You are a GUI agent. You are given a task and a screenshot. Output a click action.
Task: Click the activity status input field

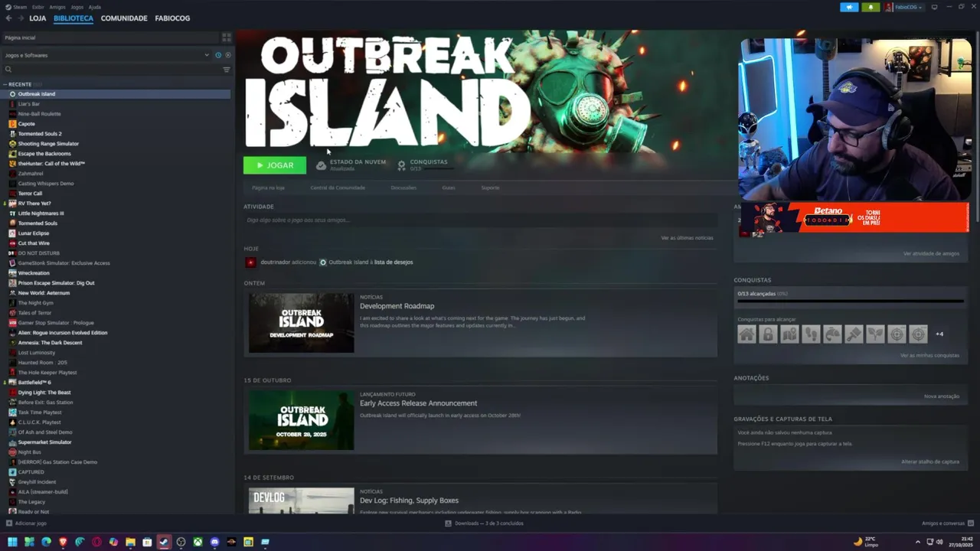tap(480, 220)
